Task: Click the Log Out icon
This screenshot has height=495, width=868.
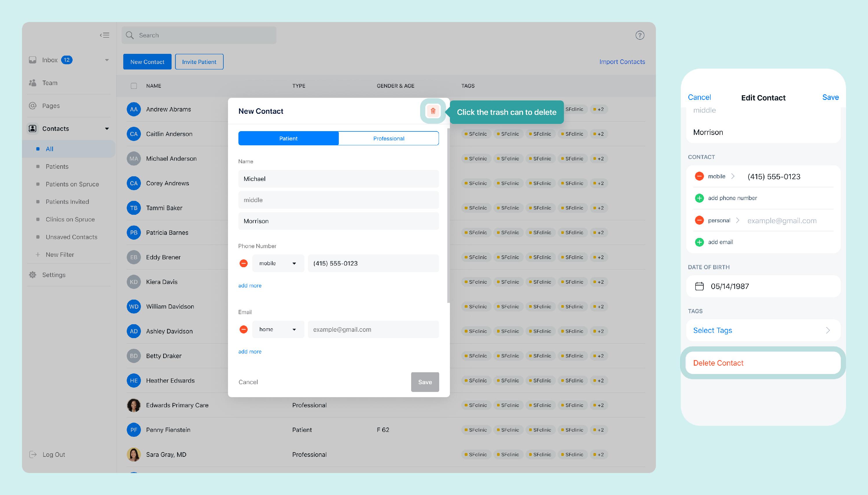Action: coord(33,454)
